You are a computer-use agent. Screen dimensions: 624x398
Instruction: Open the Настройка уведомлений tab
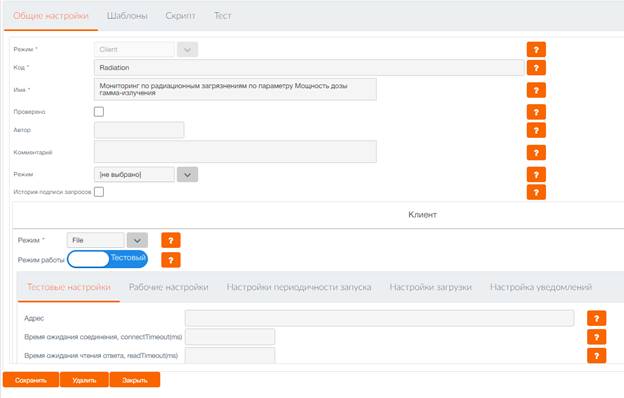(541, 287)
